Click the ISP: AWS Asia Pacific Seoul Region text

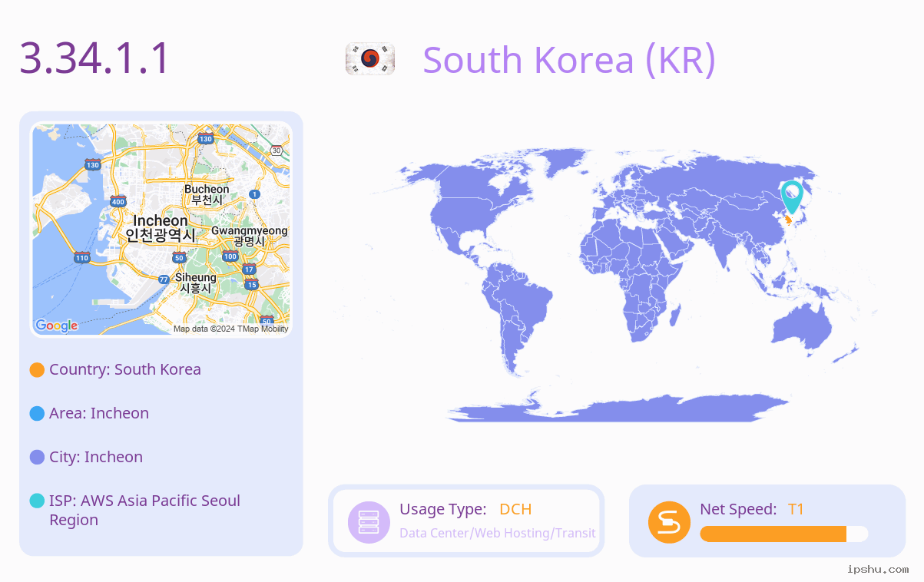tap(145, 511)
